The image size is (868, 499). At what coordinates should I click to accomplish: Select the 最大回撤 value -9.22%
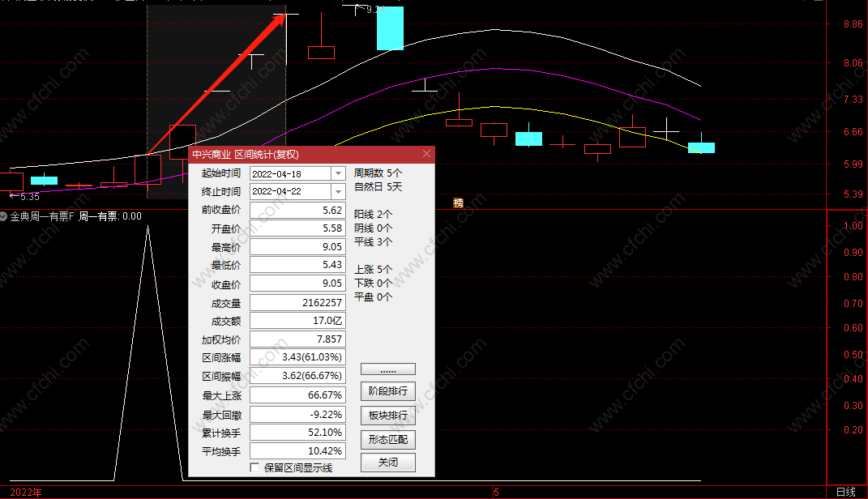[297, 415]
